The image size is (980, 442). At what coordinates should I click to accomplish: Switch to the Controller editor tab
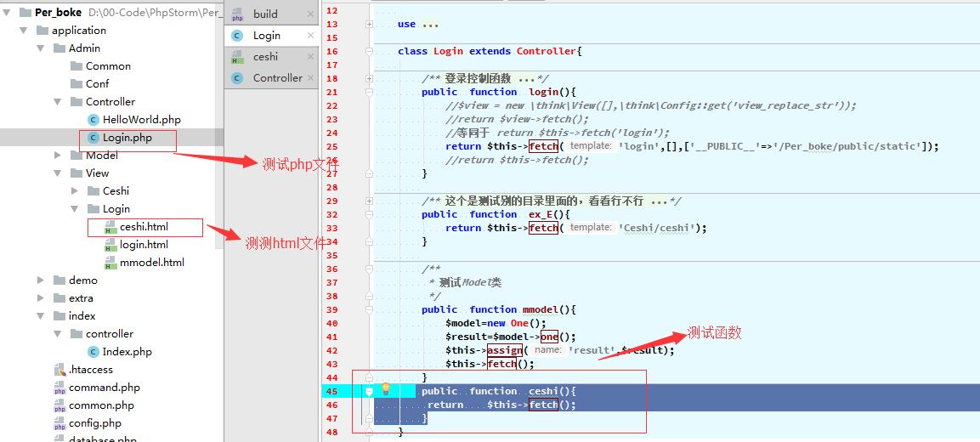[277, 78]
